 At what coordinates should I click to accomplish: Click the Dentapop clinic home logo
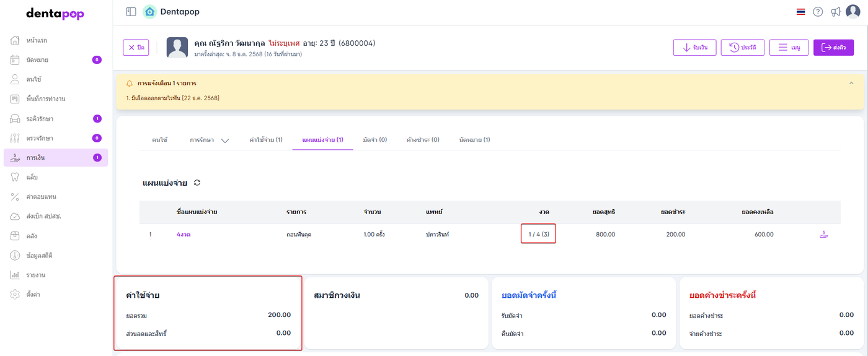(x=149, y=12)
